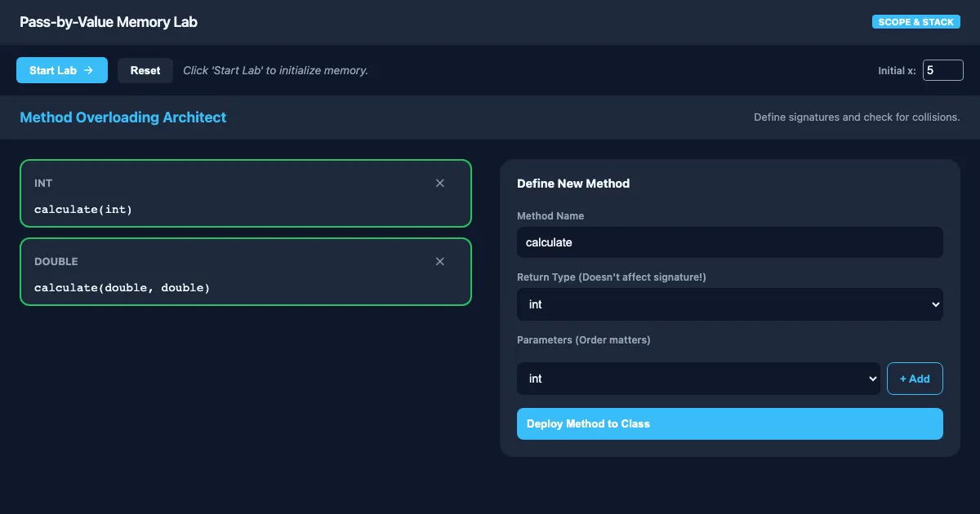Add the selected parameter with + Add
This screenshot has width=980, height=514.
pyautogui.click(x=915, y=379)
